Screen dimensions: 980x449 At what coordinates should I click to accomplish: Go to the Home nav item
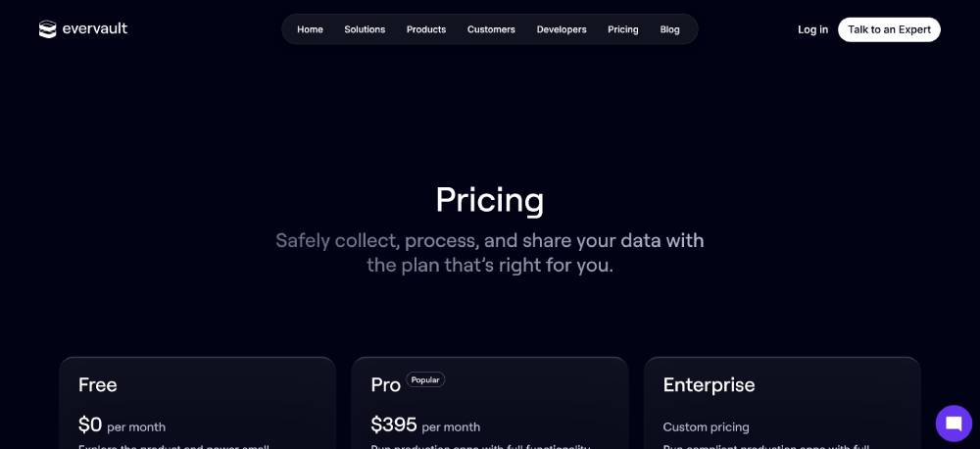[310, 29]
